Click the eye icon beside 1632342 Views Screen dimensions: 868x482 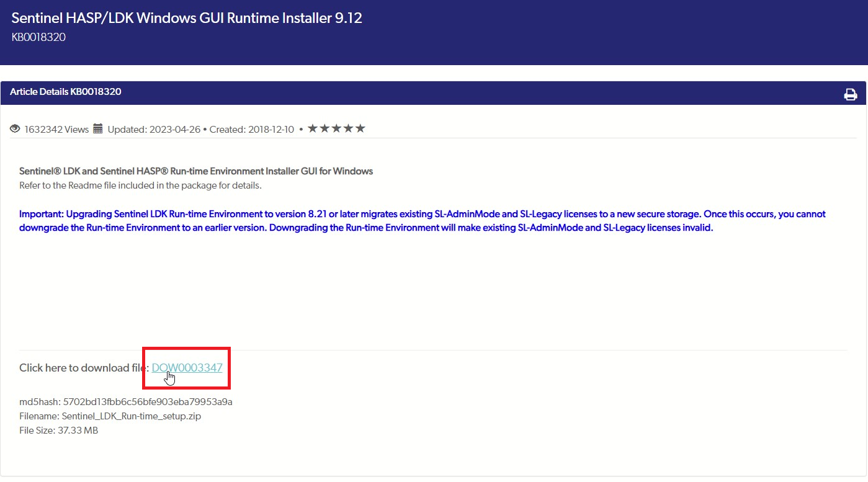coord(16,129)
